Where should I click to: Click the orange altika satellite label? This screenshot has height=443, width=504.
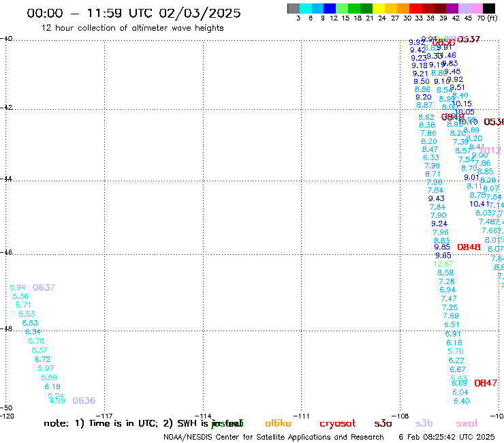click(278, 423)
